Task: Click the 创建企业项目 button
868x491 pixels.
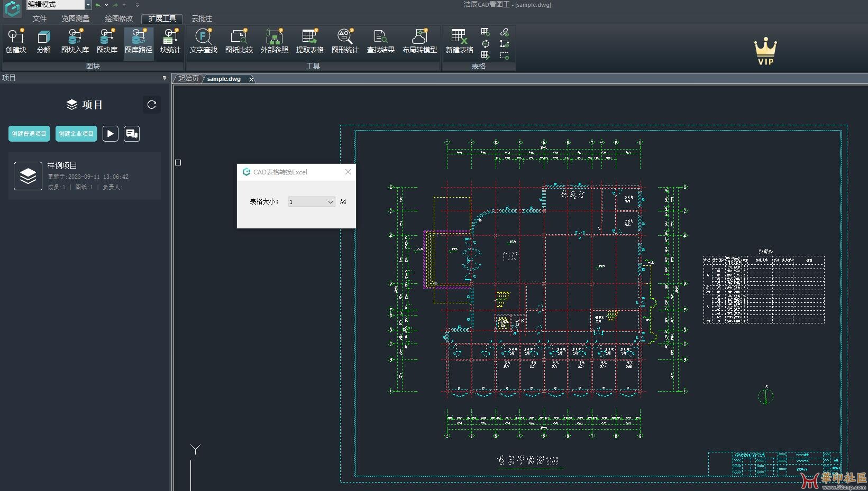Action: 76,134
